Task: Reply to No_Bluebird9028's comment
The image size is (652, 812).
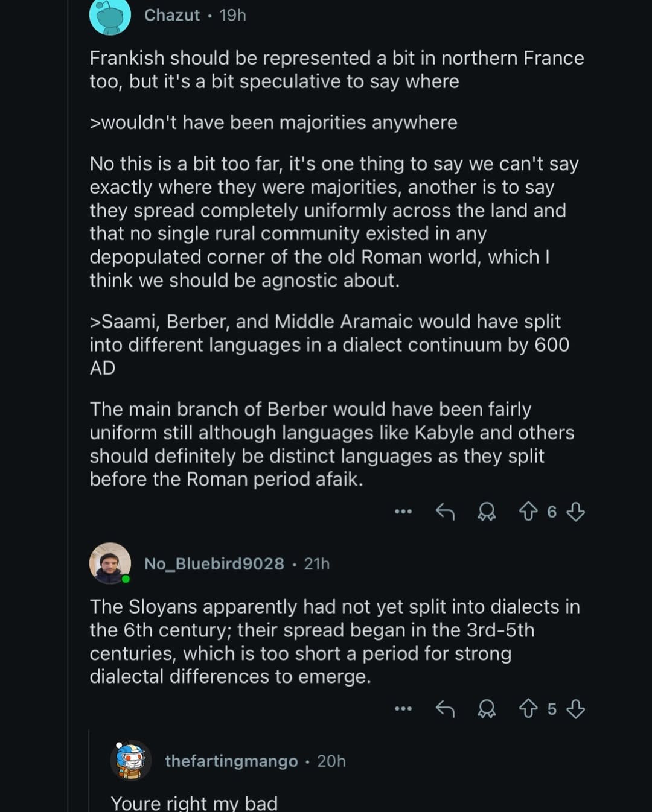Action: click(445, 709)
